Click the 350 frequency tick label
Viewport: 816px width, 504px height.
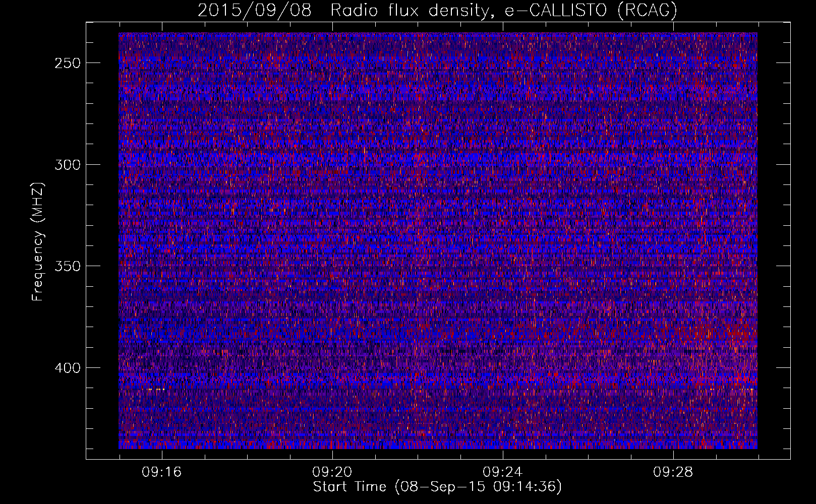(x=67, y=267)
